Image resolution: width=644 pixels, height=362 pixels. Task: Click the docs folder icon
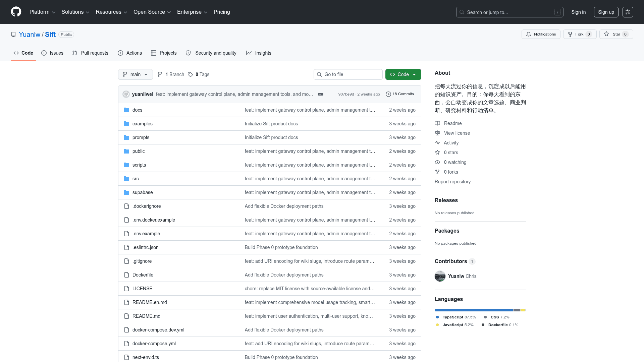tap(126, 110)
